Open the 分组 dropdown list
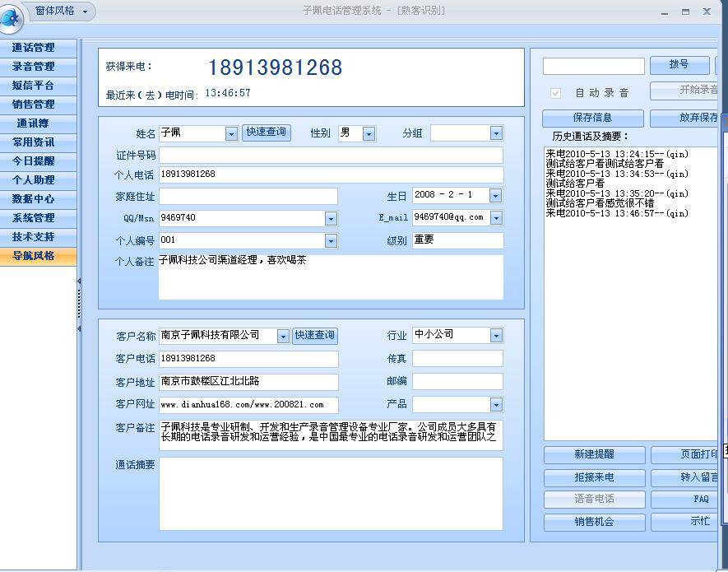This screenshot has height=572, width=728. click(x=496, y=133)
